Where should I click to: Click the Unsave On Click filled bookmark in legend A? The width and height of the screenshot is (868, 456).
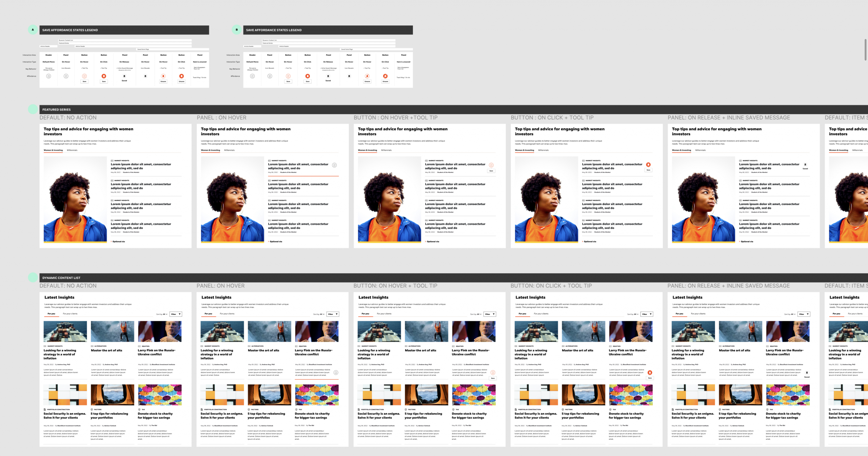(182, 76)
